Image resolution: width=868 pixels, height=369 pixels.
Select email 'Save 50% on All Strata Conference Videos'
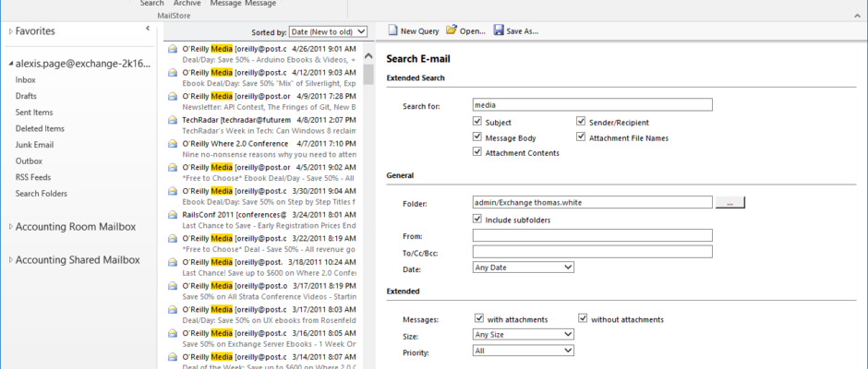[269, 291]
